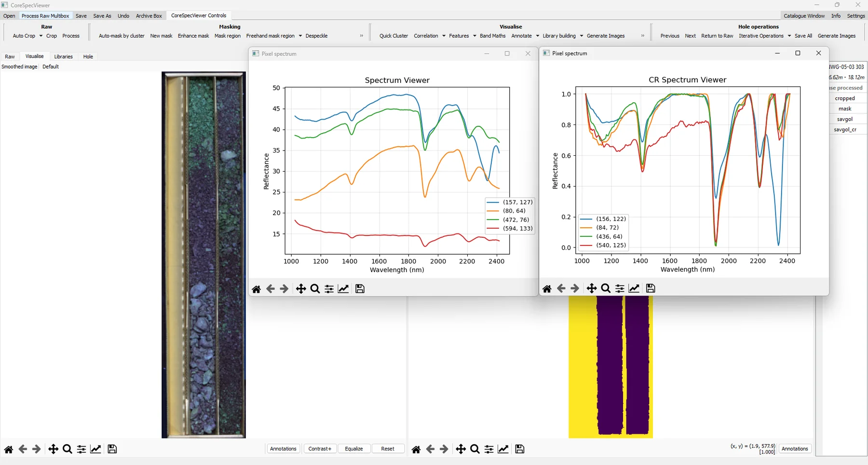Image resolution: width=868 pixels, height=465 pixels.
Task: Select Zoom magnifier in Spectrum Viewer toolbar
Action: [x=315, y=289]
